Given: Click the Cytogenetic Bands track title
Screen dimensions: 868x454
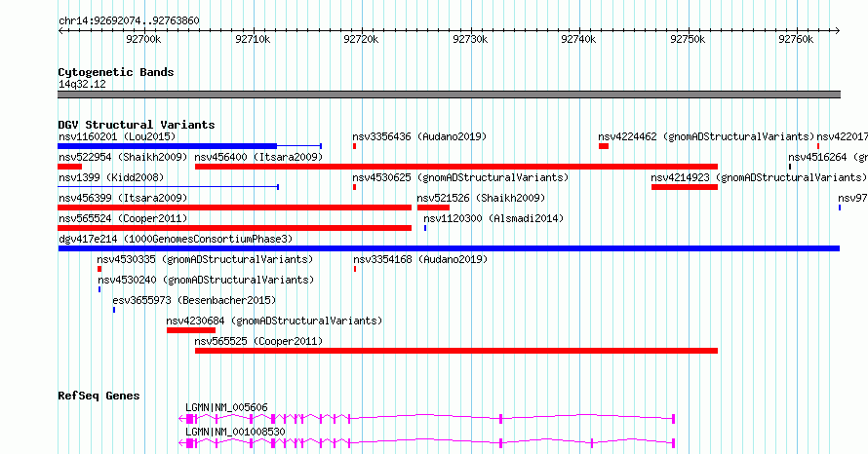Looking at the screenshot, I should (116, 72).
